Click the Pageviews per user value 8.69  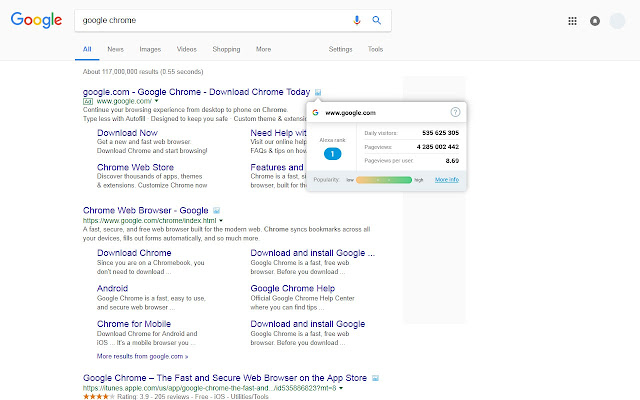pyautogui.click(x=452, y=160)
